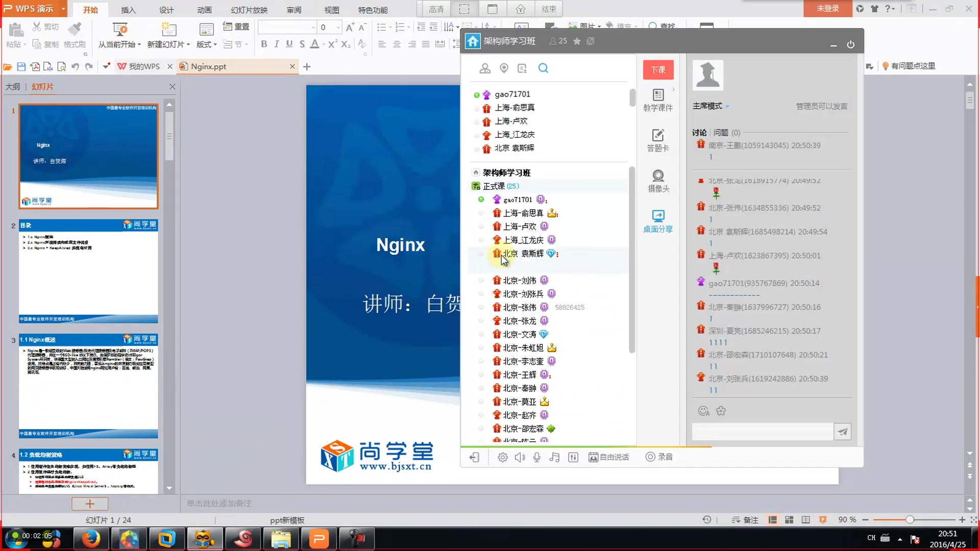The width and height of the screenshot is (980, 551).
Task: Click the member list person icon
Action: pos(485,68)
